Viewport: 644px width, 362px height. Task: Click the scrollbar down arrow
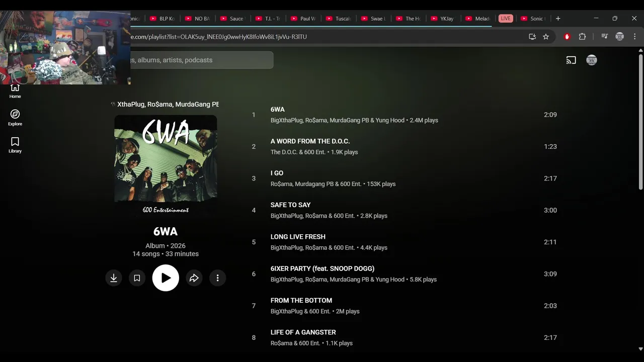640,349
